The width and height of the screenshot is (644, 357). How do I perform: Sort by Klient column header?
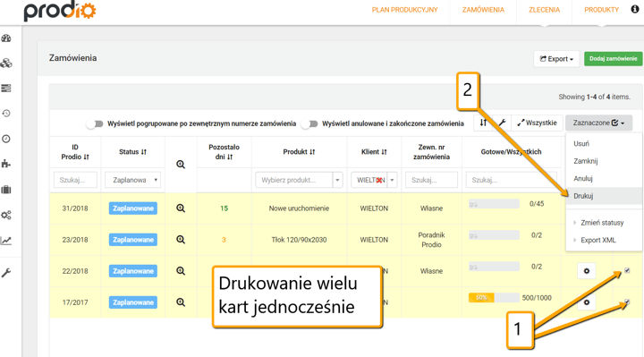pyautogui.click(x=374, y=152)
